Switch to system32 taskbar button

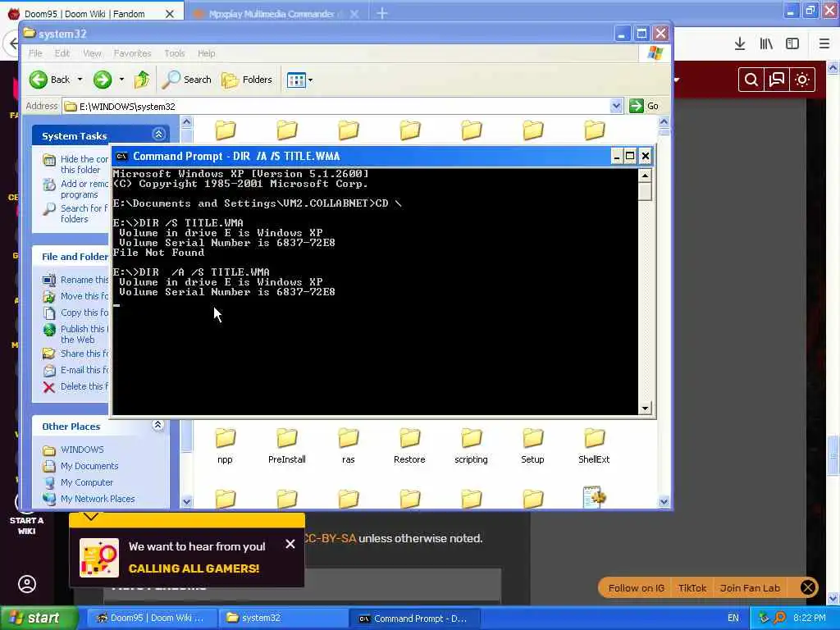tap(282, 619)
